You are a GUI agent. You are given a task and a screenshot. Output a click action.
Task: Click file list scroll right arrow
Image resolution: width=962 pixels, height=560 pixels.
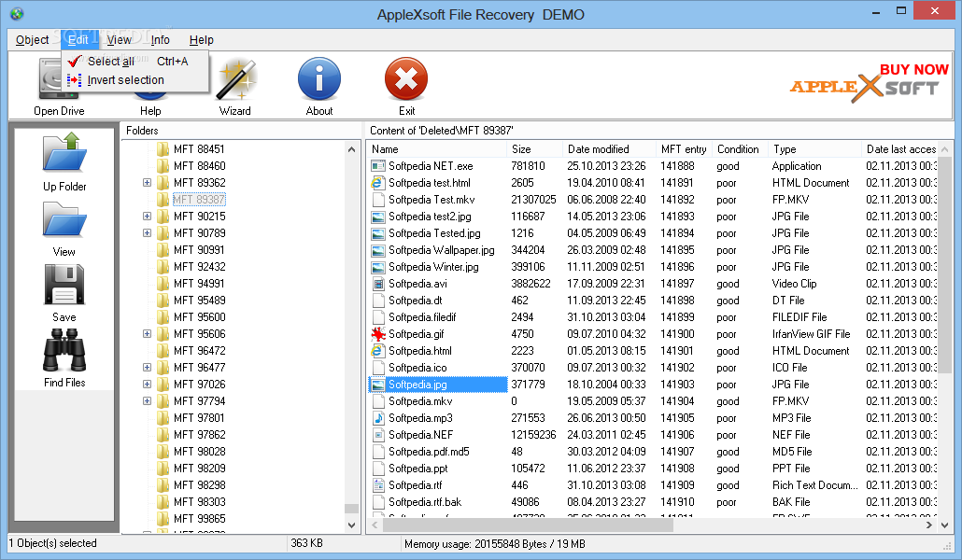(x=929, y=525)
